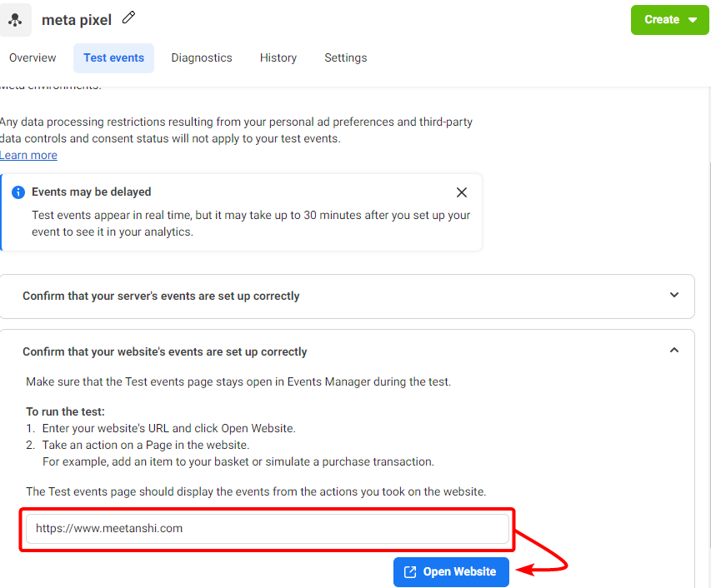Click the meta pixel title text
The image size is (711, 588).
tap(77, 20)
